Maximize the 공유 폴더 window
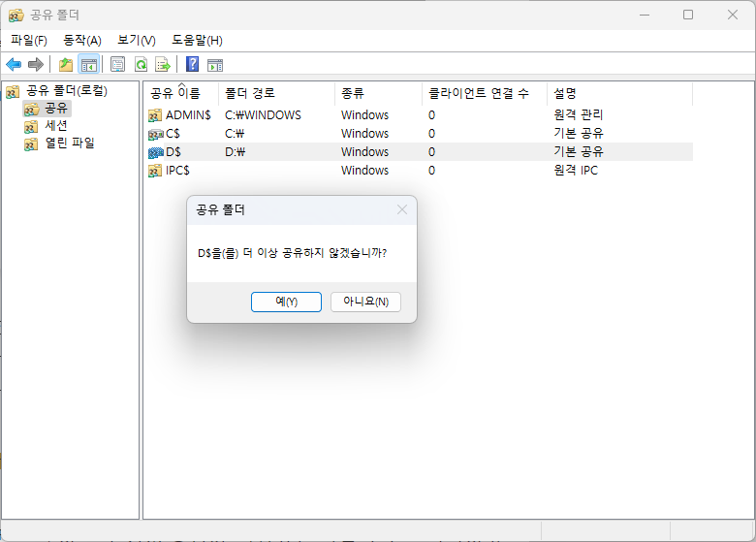Screen dimensions: 756x542 [688, 15]
